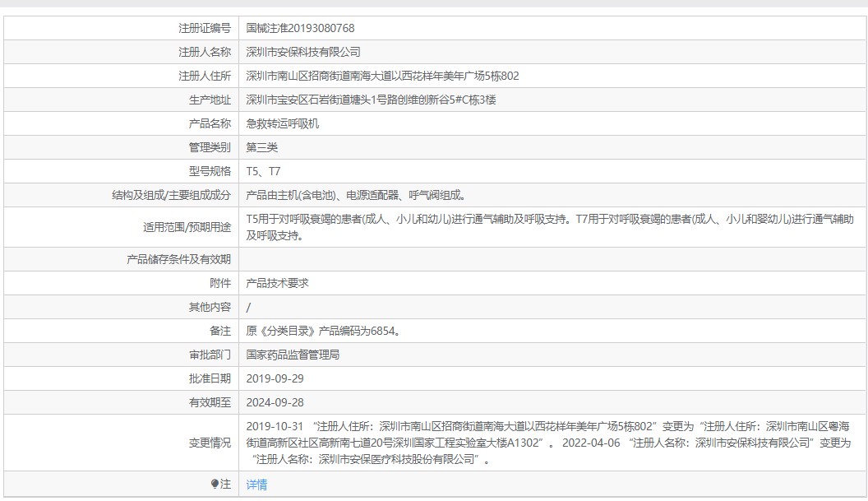868x501 pixels.
Task: Click registrant name 深圳市安保科技有限公司
Action: [x=303, y=52]
